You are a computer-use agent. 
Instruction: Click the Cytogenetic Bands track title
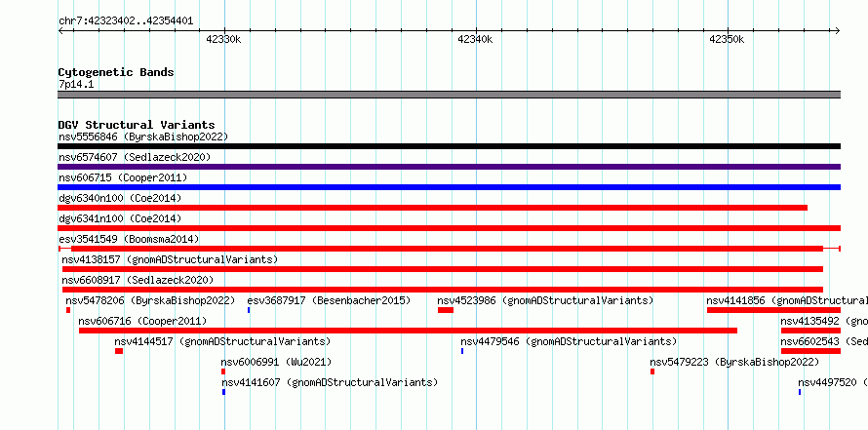click(116, 72)
